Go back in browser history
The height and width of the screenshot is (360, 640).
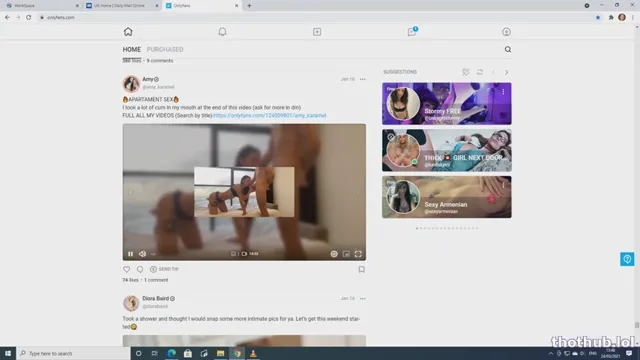tap(7, 18)
